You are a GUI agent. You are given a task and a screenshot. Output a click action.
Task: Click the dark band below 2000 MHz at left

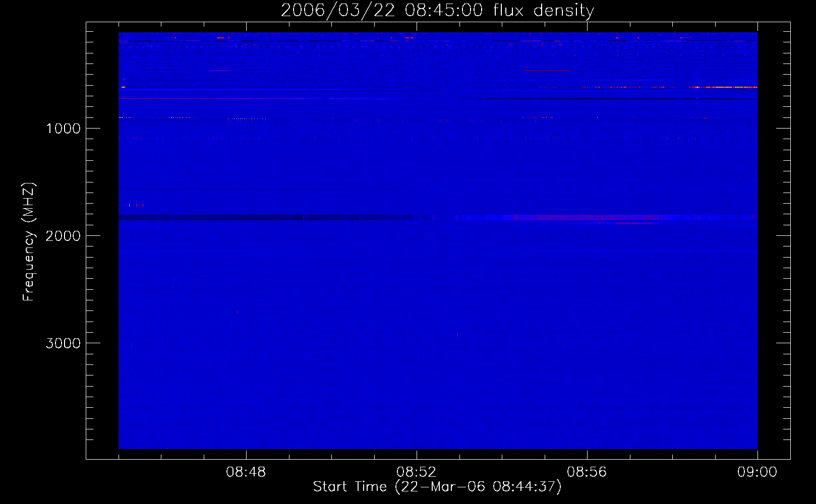[x=202, y=218]
